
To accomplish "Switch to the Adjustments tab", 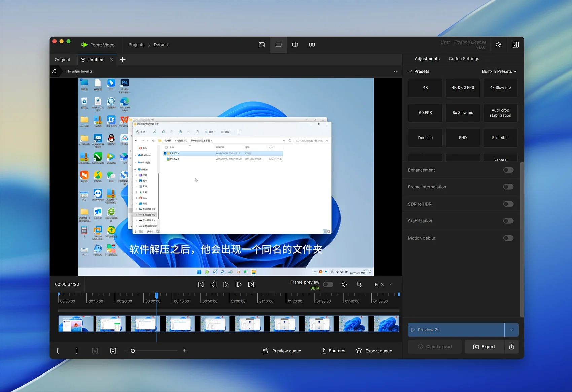I will 427,59.
